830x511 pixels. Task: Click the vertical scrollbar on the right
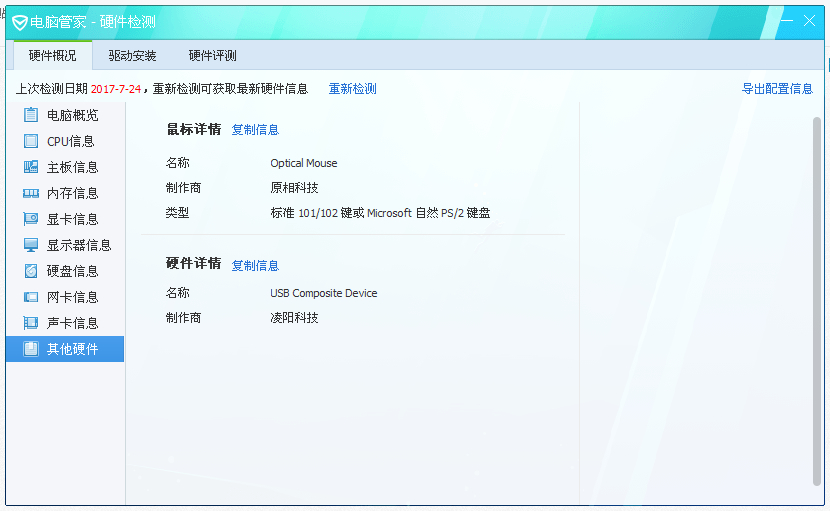click(x=817, y=301)
